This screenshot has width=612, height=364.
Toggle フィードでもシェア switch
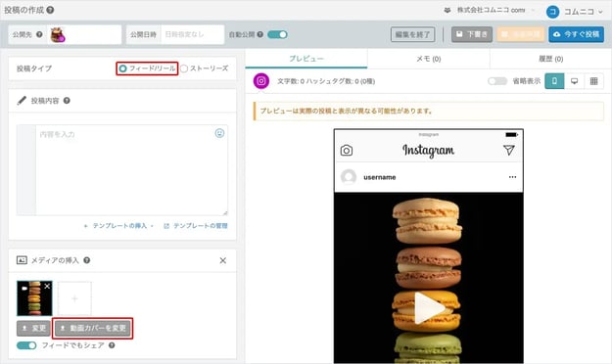coord(26,345)
